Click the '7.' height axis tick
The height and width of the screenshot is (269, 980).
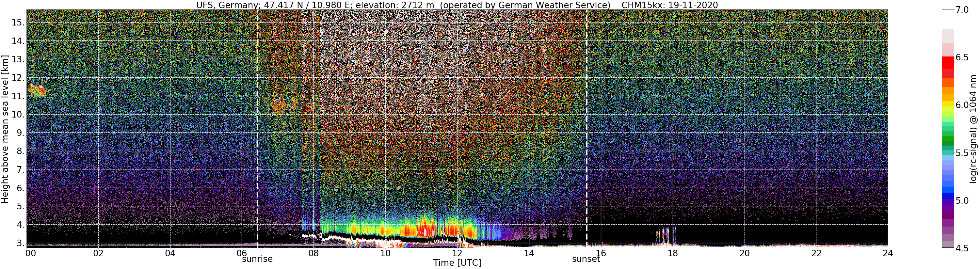[x=20, y=169]
